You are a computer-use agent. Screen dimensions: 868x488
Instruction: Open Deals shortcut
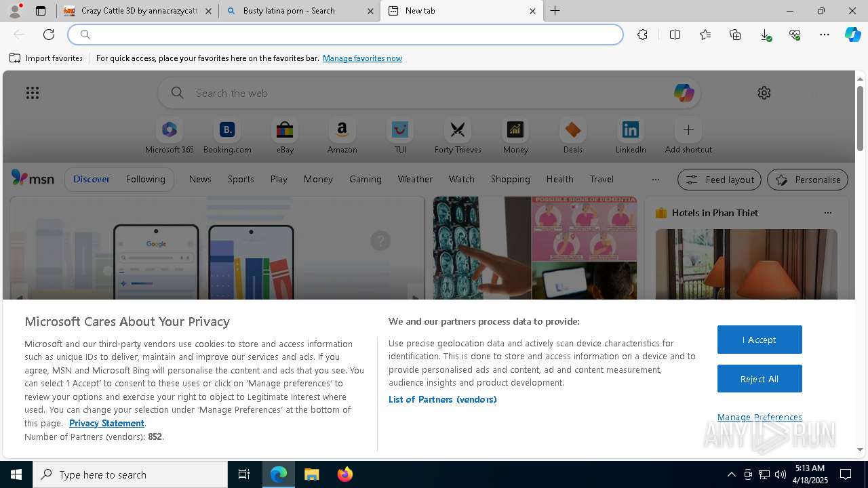pyautogui.click(x=573, y=136)
